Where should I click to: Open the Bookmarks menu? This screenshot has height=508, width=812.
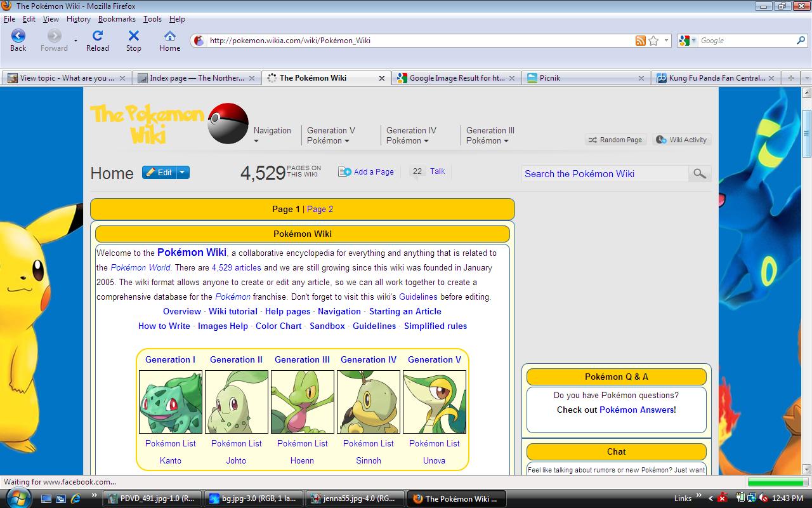point(117,19)
